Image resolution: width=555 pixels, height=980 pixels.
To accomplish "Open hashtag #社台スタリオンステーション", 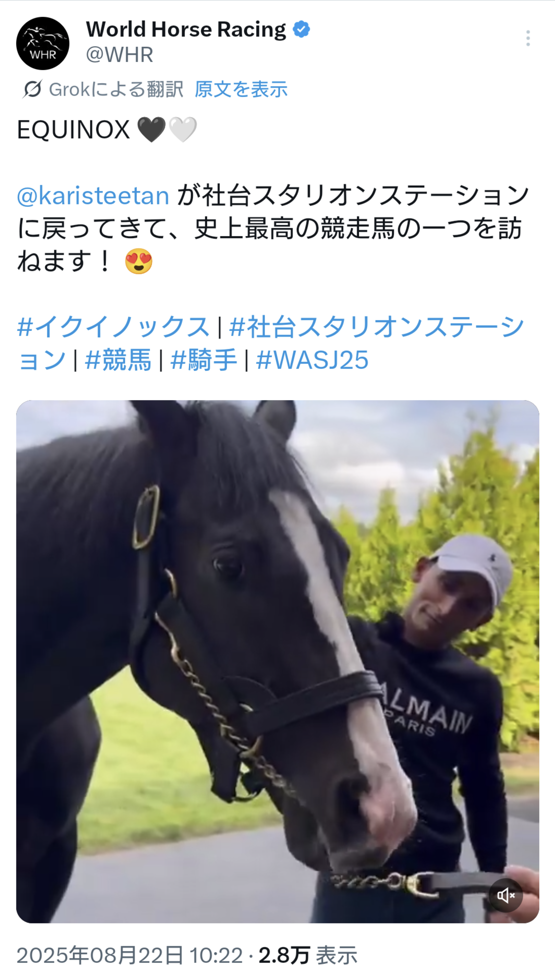I will click(x=271, y=343).
